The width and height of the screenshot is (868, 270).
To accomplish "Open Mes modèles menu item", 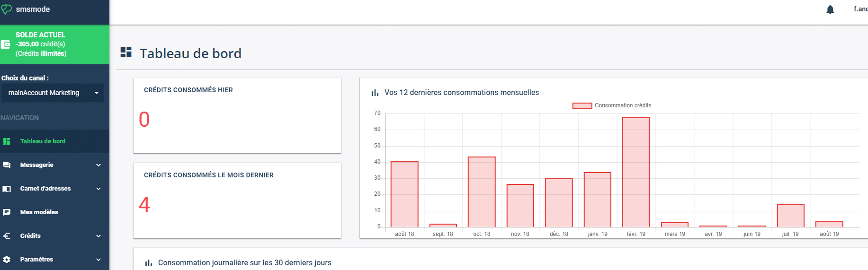I will click(x=54, y=212).
